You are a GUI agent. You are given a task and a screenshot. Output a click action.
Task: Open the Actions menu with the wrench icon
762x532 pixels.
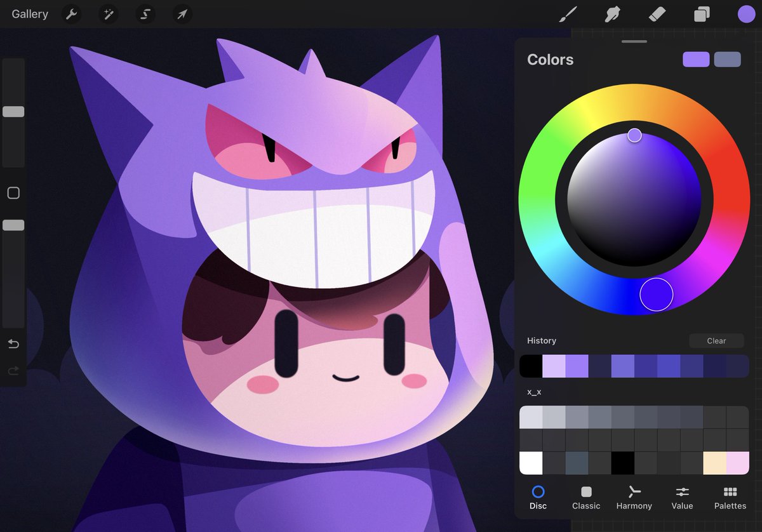[x=70, y=14]
